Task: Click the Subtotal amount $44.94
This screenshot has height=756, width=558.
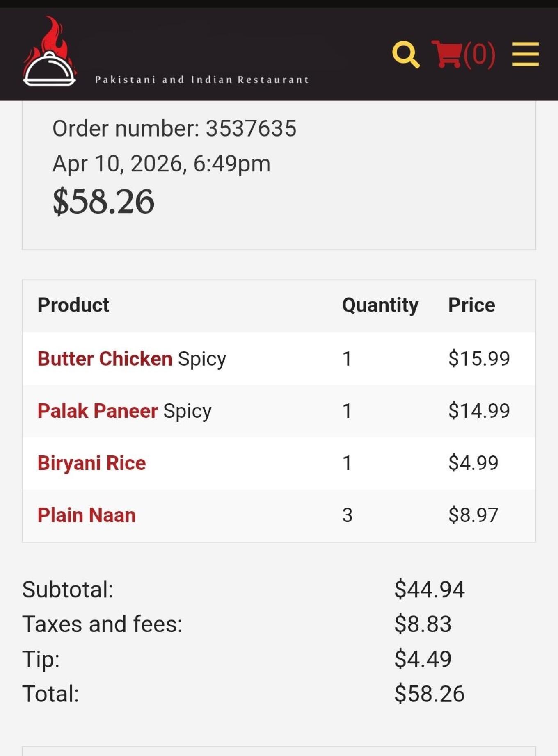Action: (x=429, y=590)
